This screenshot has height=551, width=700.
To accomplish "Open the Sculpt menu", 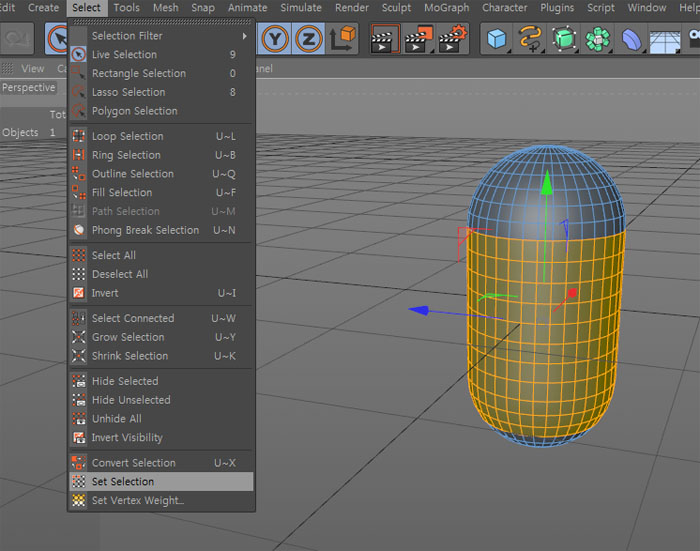I will tap(396, 8).
